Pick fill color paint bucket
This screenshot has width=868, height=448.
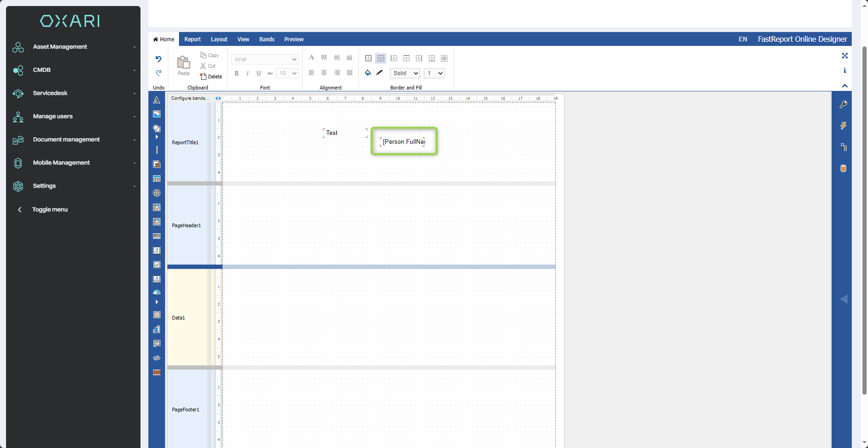click(x=368, y=73)
